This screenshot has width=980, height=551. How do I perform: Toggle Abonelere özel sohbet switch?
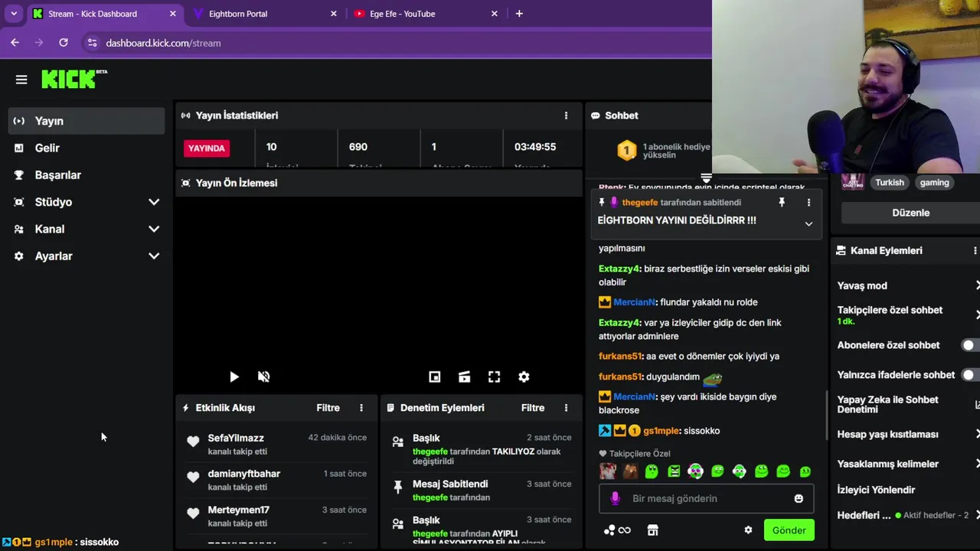(971, 345)
